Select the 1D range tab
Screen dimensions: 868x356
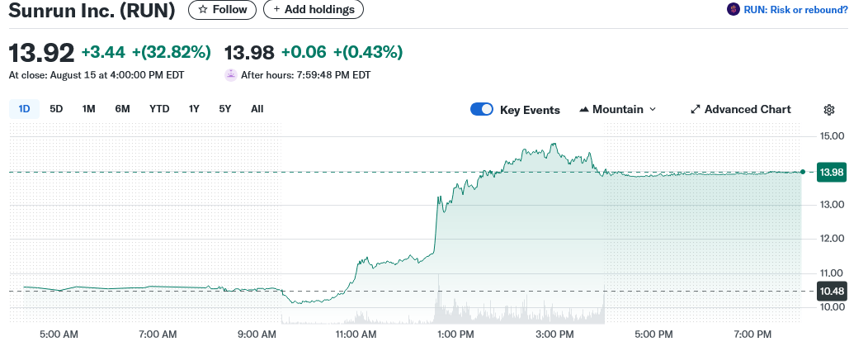25,109
